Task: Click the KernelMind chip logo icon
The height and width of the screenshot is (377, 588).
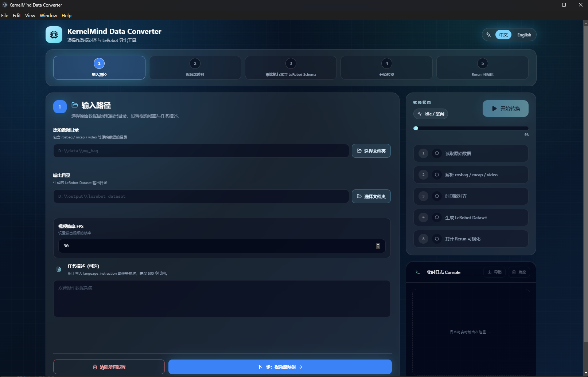Action: (54, 35)
